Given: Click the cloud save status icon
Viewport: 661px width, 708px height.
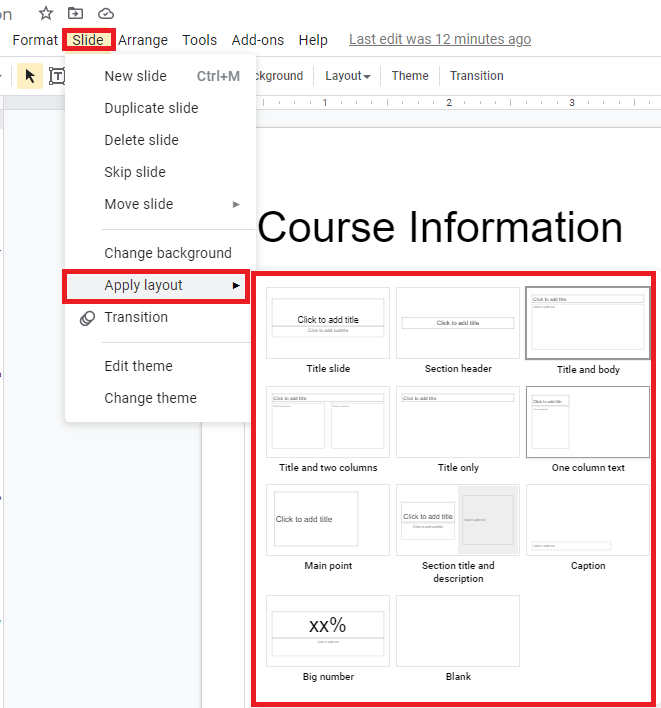Looking at the screenshot, I should [106, 13].
